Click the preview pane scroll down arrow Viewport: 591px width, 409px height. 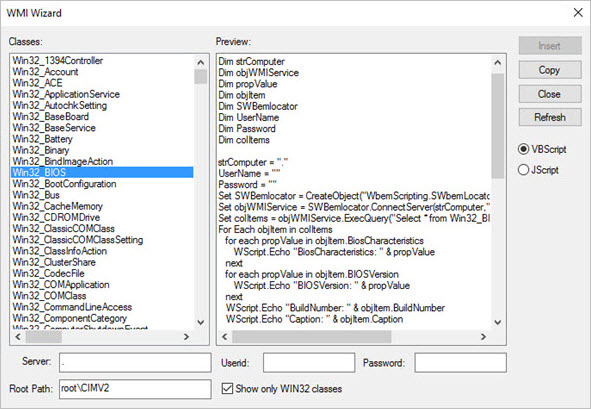[498, 322]
